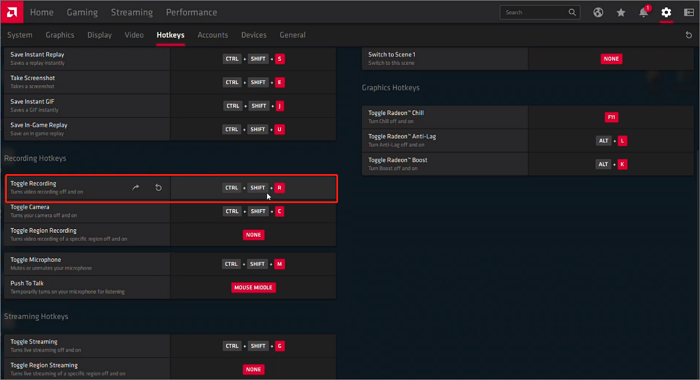
Task: Reset the Toggle Recording hotkey icon
Action: click(158, 188)
